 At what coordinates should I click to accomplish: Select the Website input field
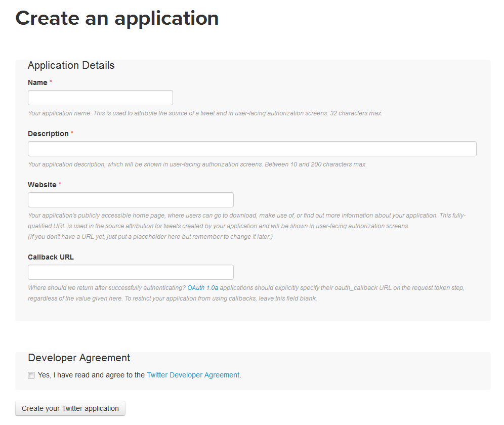[x=131, y=200]
